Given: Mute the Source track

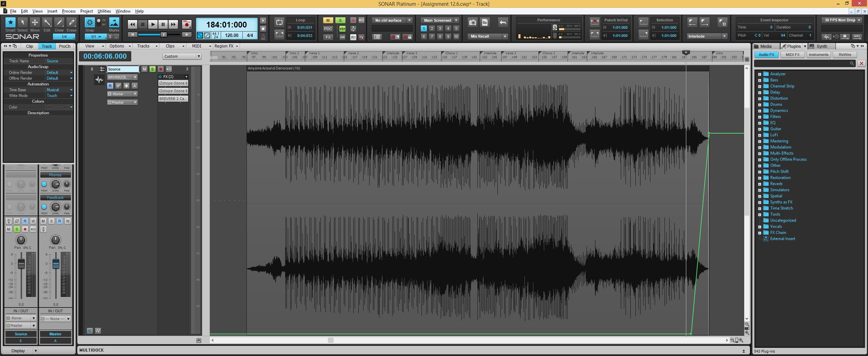Looking at the screenshot, I should [144, 69].
